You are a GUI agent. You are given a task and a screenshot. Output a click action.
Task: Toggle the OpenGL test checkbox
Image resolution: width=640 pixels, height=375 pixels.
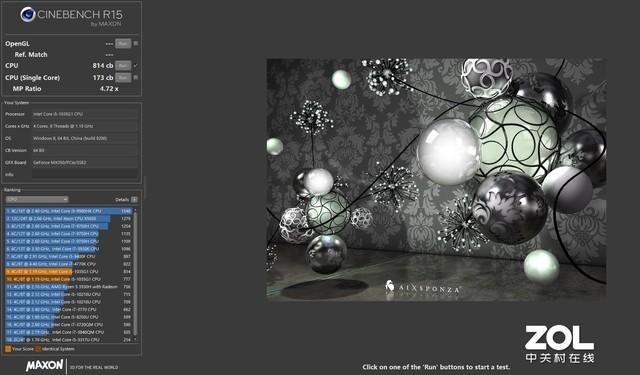tap(136, 43)
